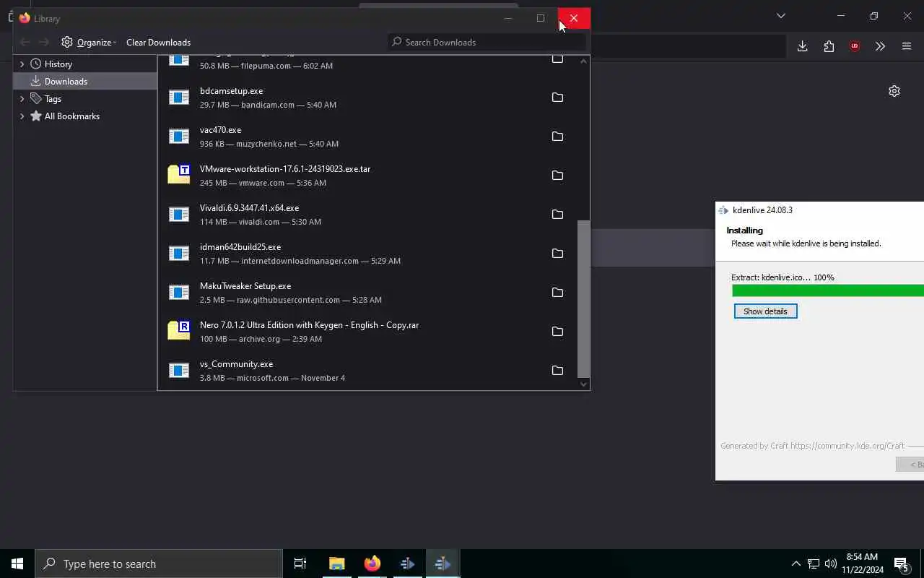Image resolution: width=924 pixels, height=578 pixels.
Task: Select the MakuTweaker Setup.exe download entry
Action: click(x=368, y=293)
